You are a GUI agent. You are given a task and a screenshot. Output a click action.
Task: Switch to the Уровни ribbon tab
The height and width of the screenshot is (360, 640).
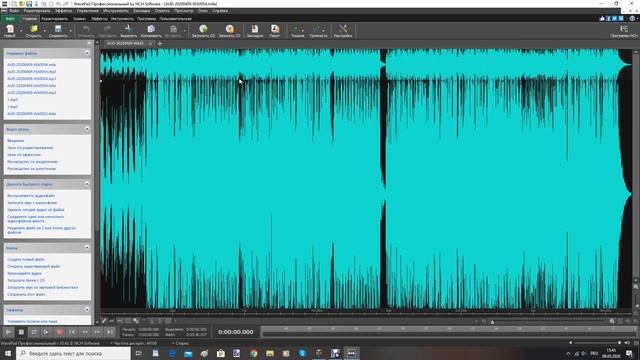tap(79, 19)
